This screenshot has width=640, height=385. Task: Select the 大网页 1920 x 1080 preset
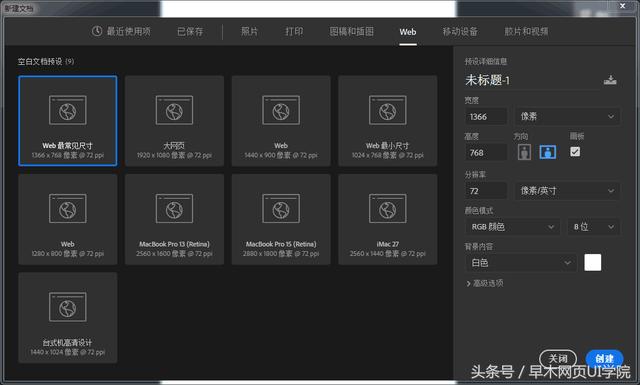pyautogui.click(x=174, y=121)
